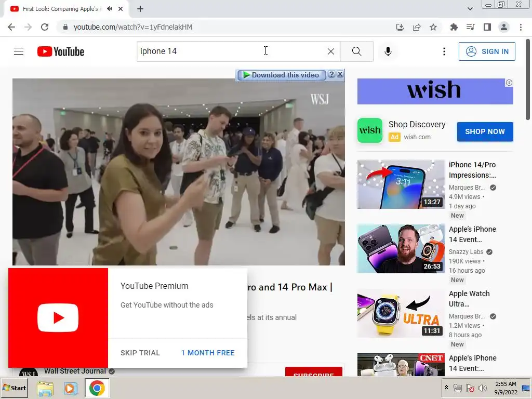Start voice search with the microphone

coord(388,51)
